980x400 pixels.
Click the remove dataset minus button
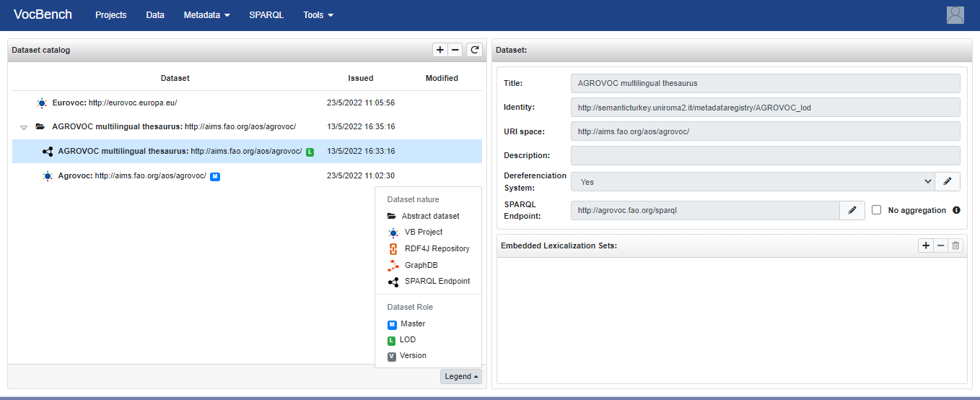[455, 50]
